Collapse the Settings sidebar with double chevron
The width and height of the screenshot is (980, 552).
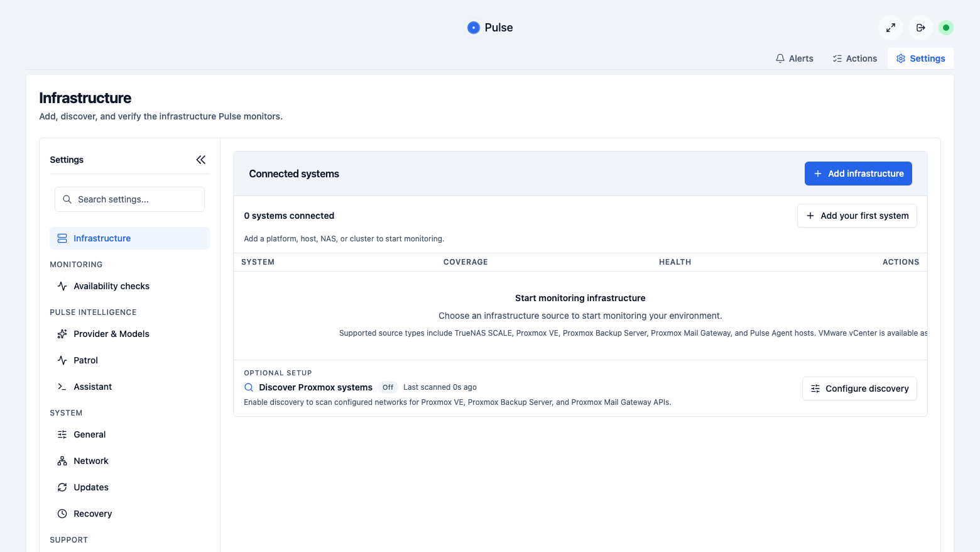coord(201,160)
